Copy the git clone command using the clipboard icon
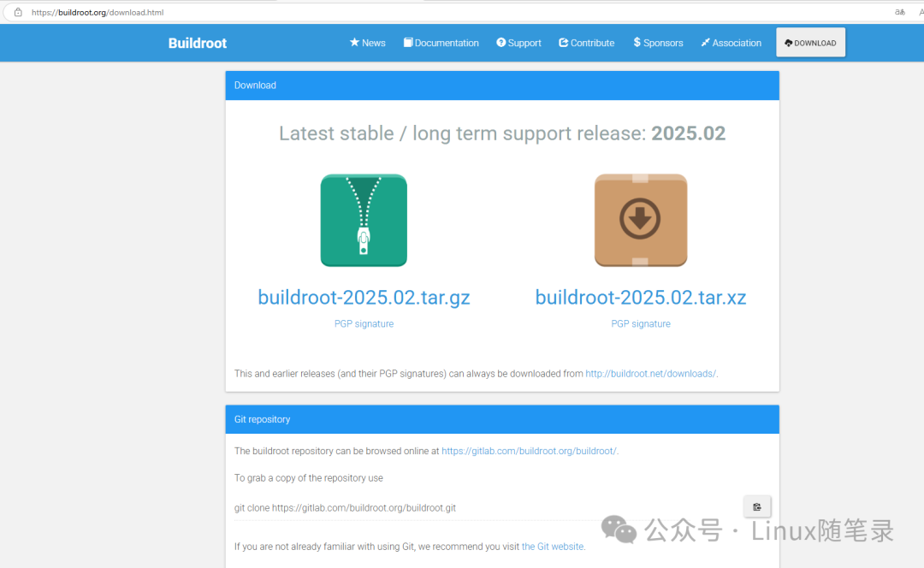This screenshot has width=924, height=568. click(x=756, y=506)
